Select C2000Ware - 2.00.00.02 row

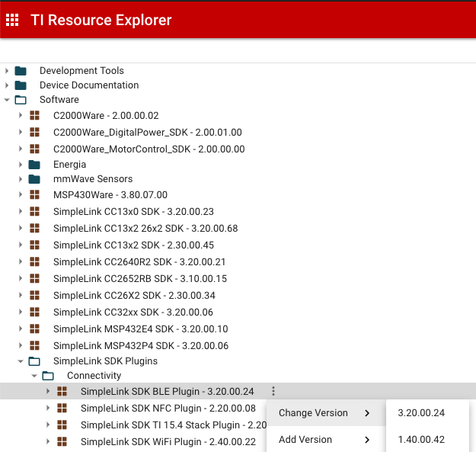click(106, 115)
